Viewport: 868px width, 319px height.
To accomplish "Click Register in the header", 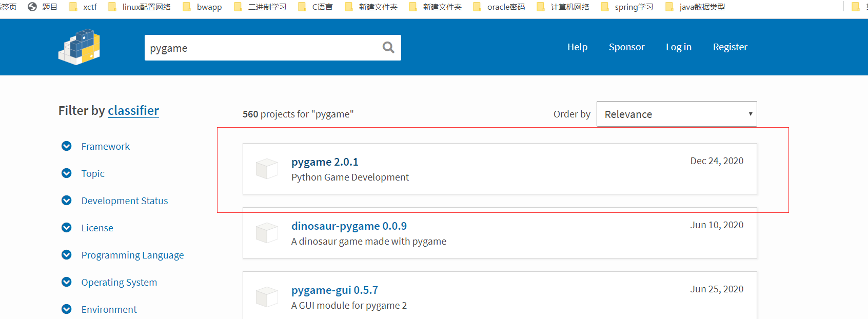I will click(x=730, y=47).
